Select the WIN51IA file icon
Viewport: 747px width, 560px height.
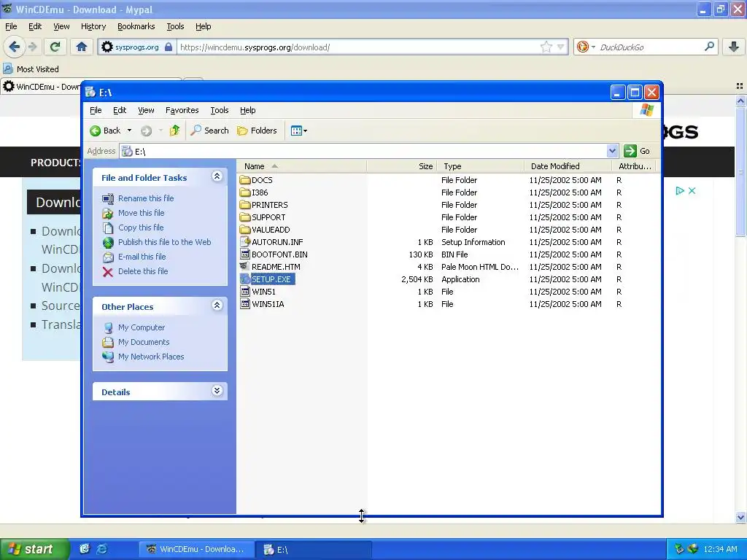tap(245, 304)
